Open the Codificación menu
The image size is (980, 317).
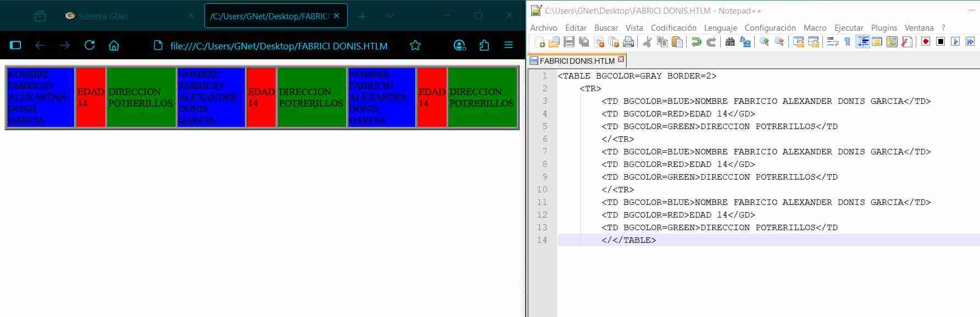(673, 27)
